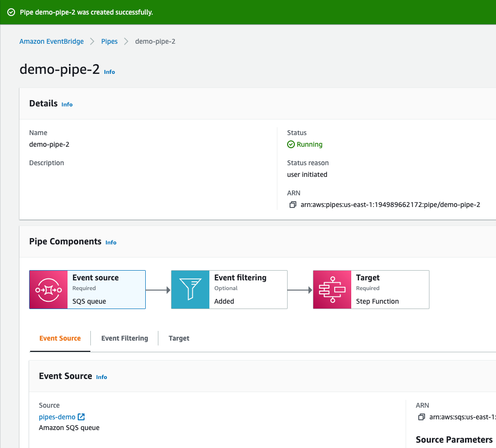
Task: Click the Event filtering funnel icon
Action: [190, 290]
